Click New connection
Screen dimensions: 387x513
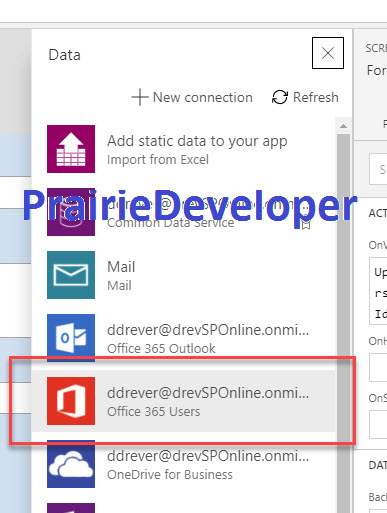[x=192, y=97]
